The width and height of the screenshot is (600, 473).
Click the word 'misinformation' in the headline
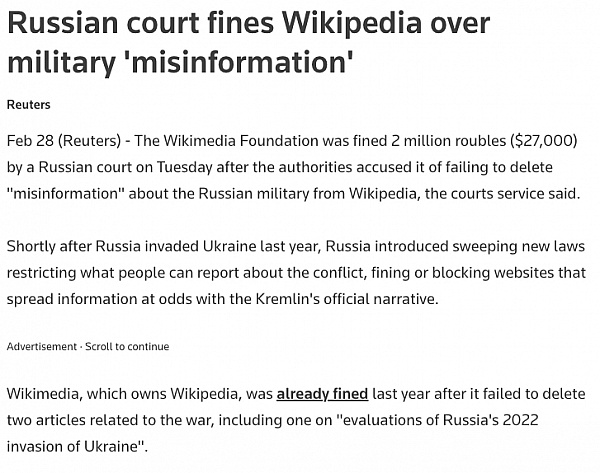pos(238,62)
